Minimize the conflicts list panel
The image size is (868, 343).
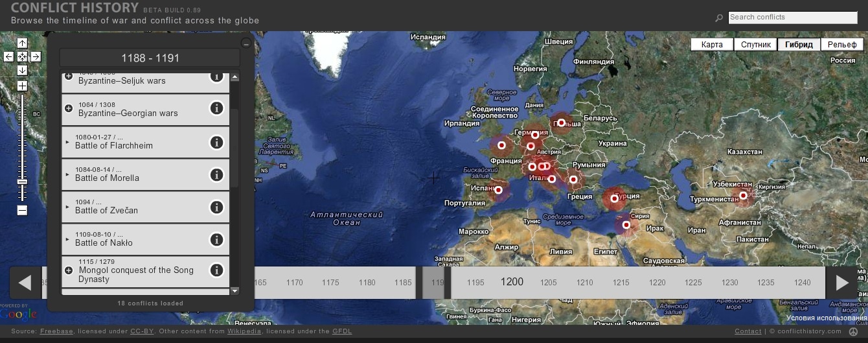click(x=246, y=43)
